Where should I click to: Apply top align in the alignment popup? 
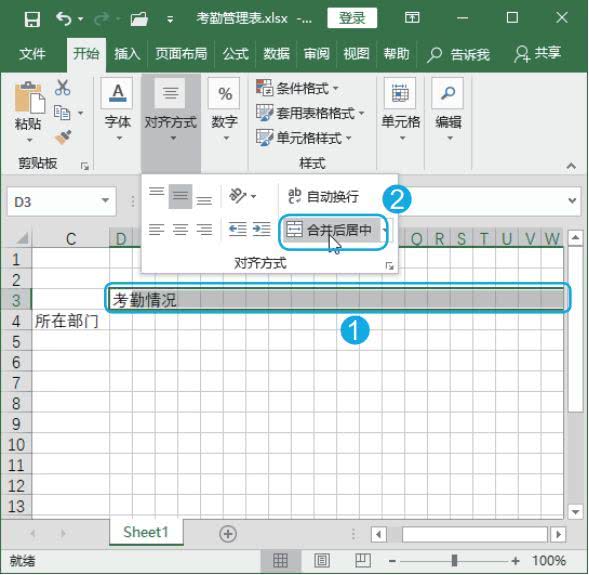pos(157,192)
